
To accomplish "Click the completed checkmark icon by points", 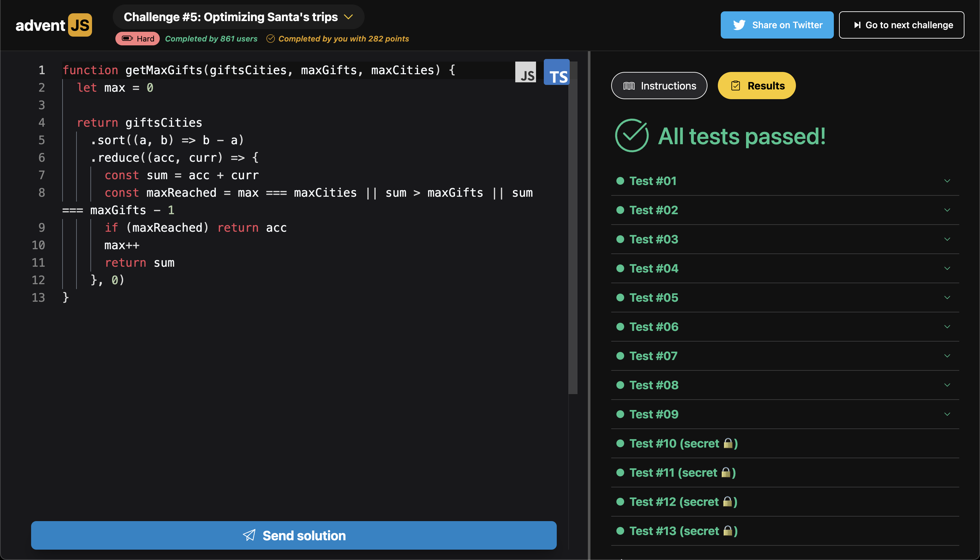I will (270, 39).
